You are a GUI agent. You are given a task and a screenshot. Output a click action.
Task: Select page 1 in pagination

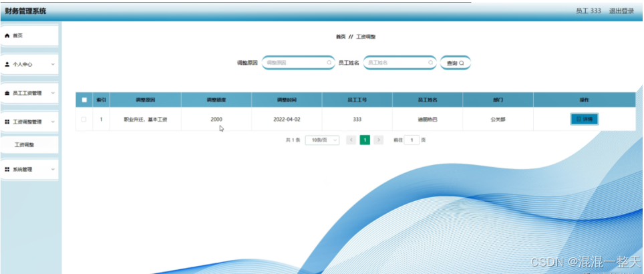coord(365,140)
